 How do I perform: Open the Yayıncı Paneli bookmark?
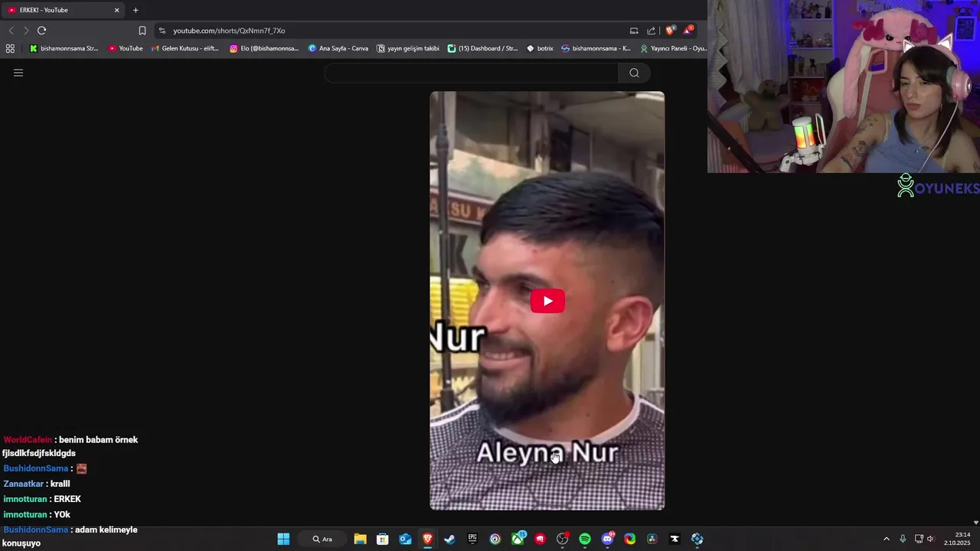coord(673,48)
